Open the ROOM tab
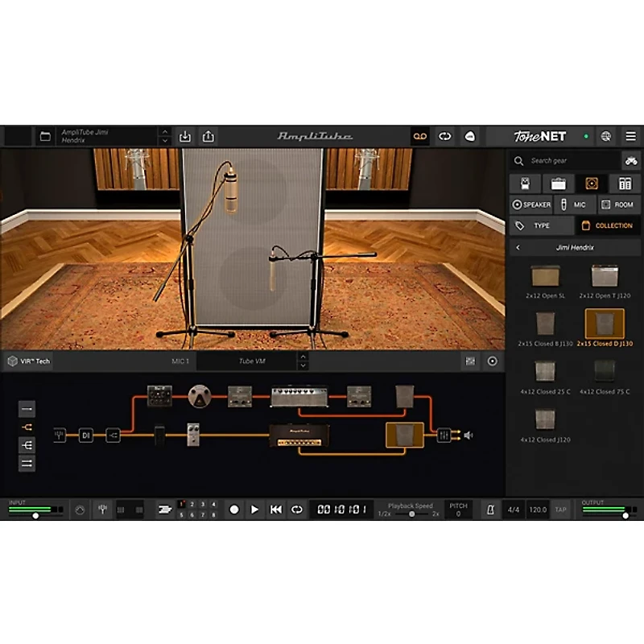The width and height of the screenshot is (644, 644). pyautogui.click(x=618, y=204)
